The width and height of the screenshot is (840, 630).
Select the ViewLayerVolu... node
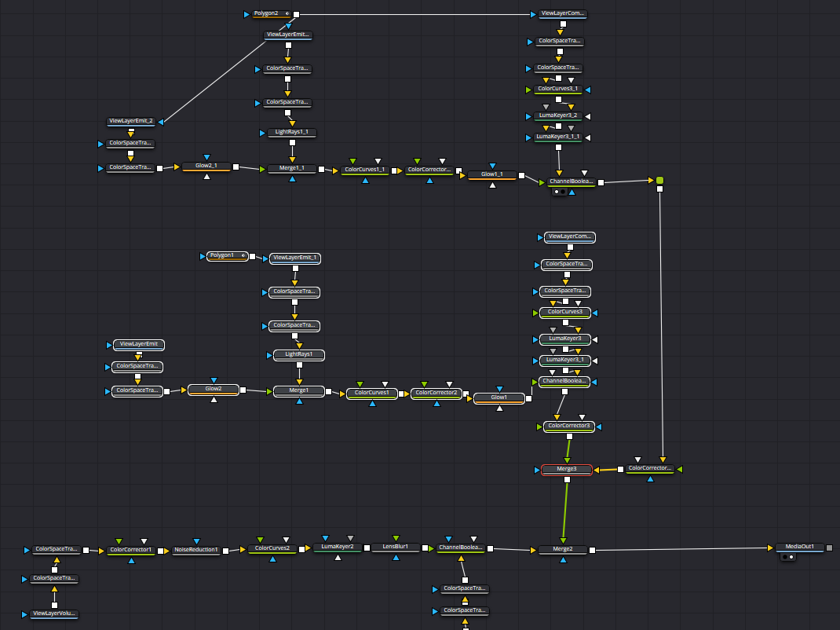pyautogui.click(x=53, y=614)
